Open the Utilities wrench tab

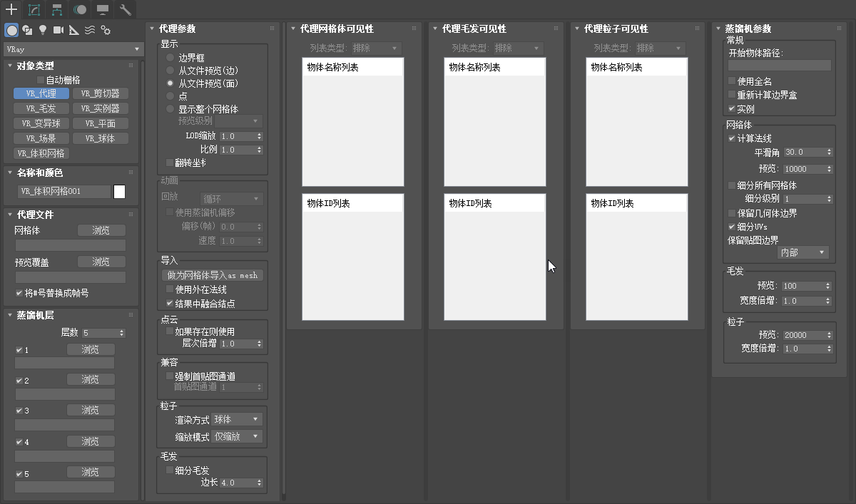pyautogui.click(x=125, y=9)
